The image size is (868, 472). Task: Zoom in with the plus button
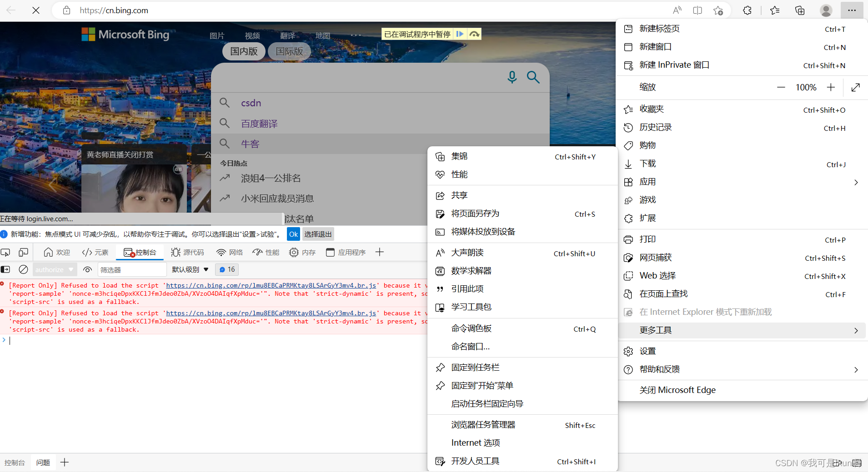[x=831, y=87]
